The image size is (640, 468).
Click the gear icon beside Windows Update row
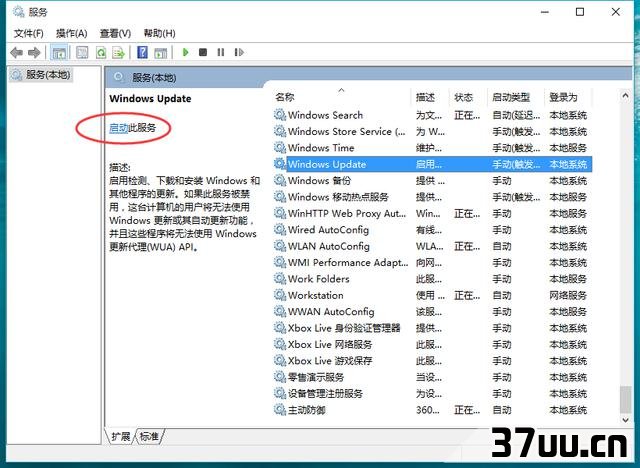coord(280,164)
